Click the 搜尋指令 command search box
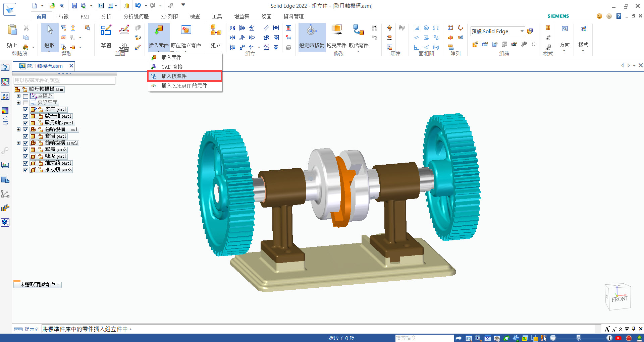Image resolution: width=644 pixels, height=342 pixels. [x=425, y=338]
